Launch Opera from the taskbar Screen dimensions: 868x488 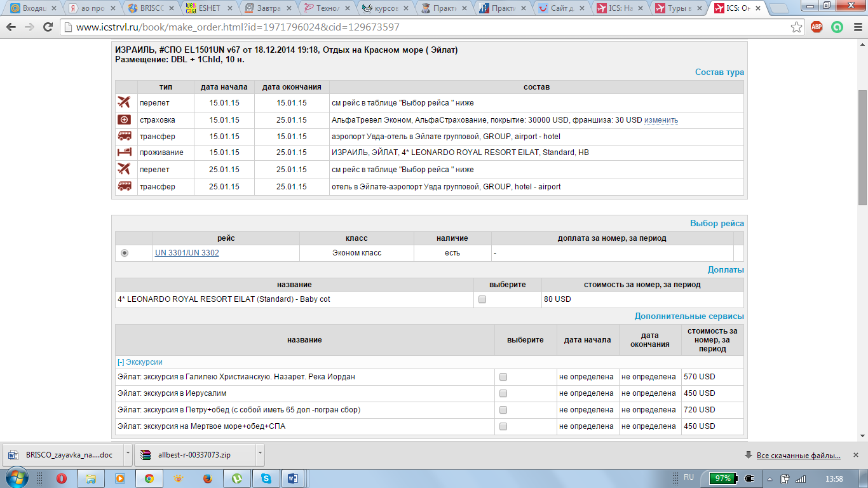pyautogui.click(x=62, y=478)
